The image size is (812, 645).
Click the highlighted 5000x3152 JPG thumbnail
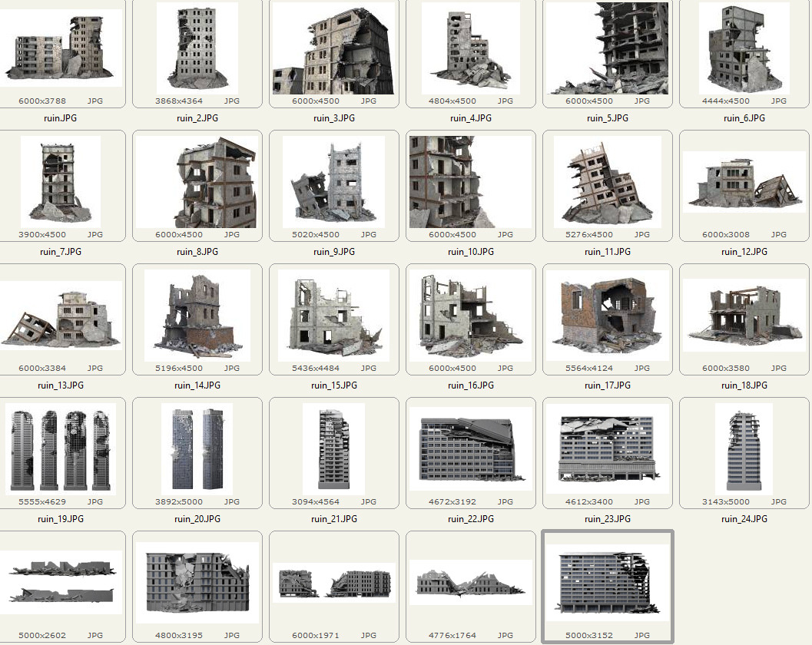(608, 582)
